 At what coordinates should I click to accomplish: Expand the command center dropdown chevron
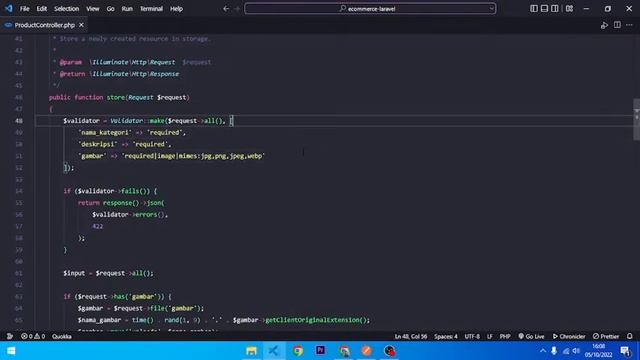point(491,9)
